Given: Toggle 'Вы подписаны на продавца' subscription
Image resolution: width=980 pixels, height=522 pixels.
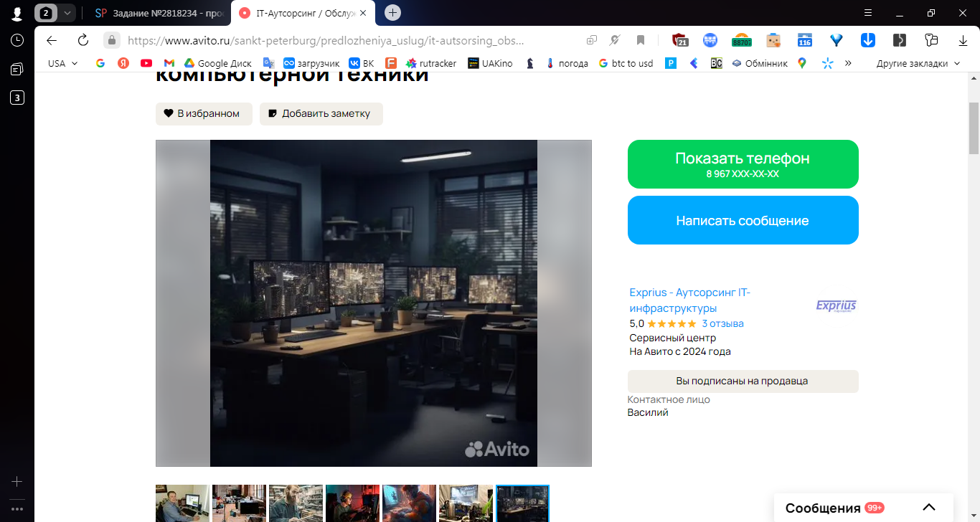Looking at the screenshot, I should (743, 381).
